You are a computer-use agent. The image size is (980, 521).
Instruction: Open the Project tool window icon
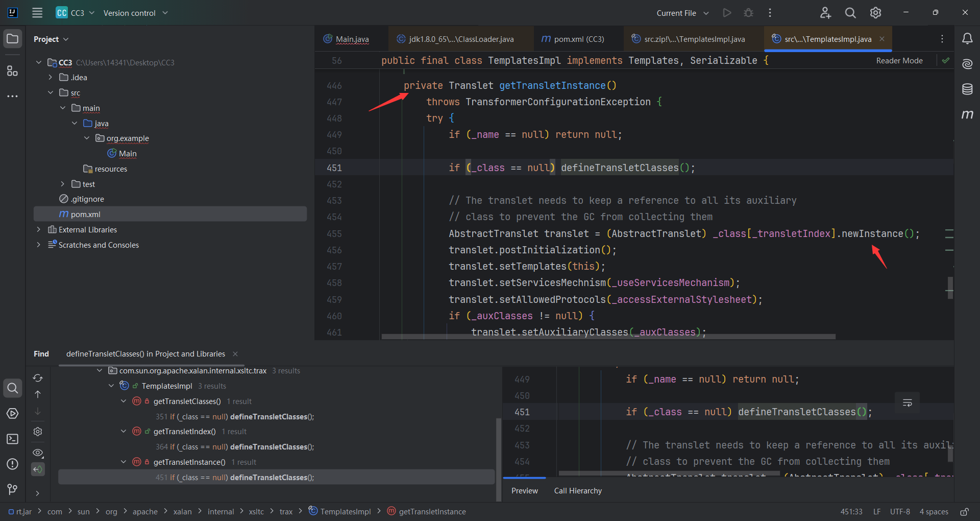[13, 39]
